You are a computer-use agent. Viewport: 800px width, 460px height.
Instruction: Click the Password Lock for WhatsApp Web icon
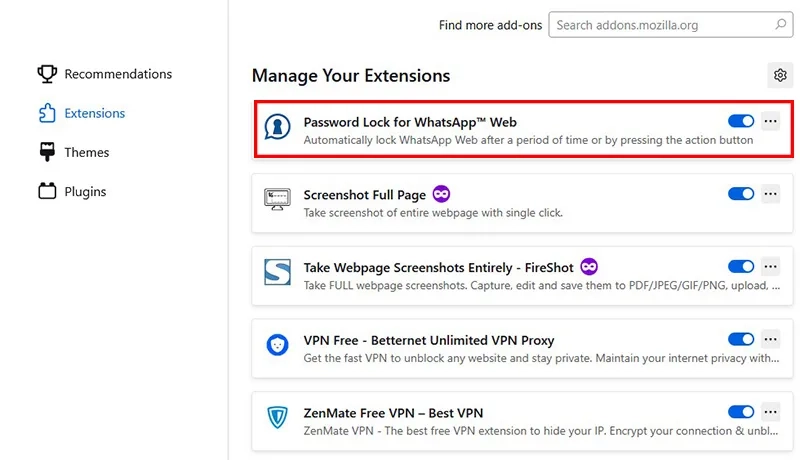277,127
